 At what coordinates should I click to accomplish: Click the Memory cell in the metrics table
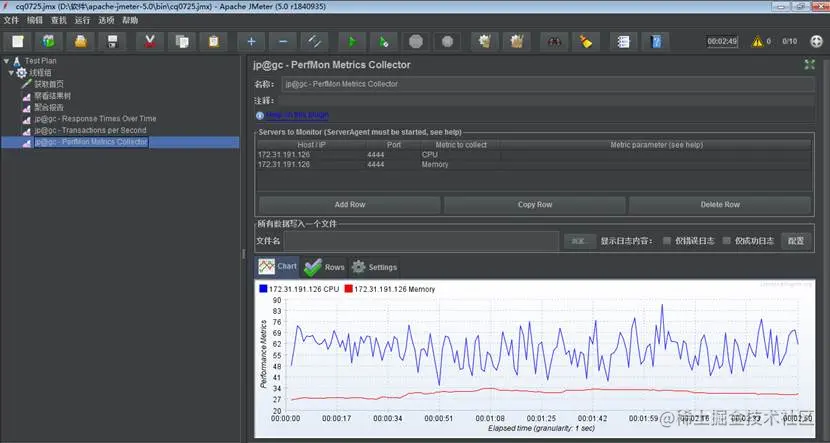pos(460,165)
